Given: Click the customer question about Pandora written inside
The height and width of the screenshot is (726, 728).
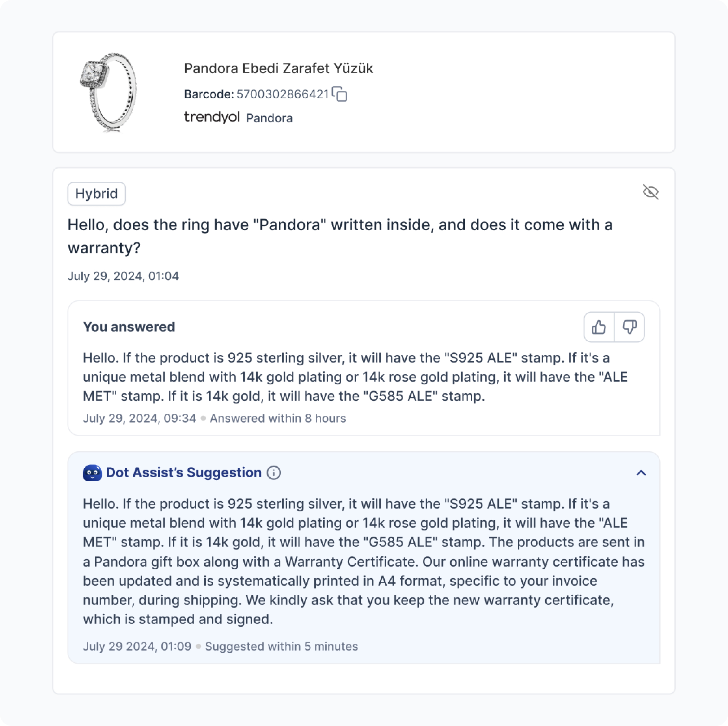Looking at the screenshot, I should (340, 236).
